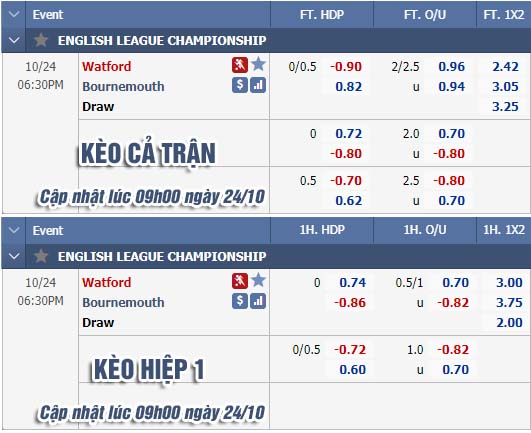Pick Watford full-time handicap odds -0.90
Viewport: 531px width, 433px height.
pos(346,67)
